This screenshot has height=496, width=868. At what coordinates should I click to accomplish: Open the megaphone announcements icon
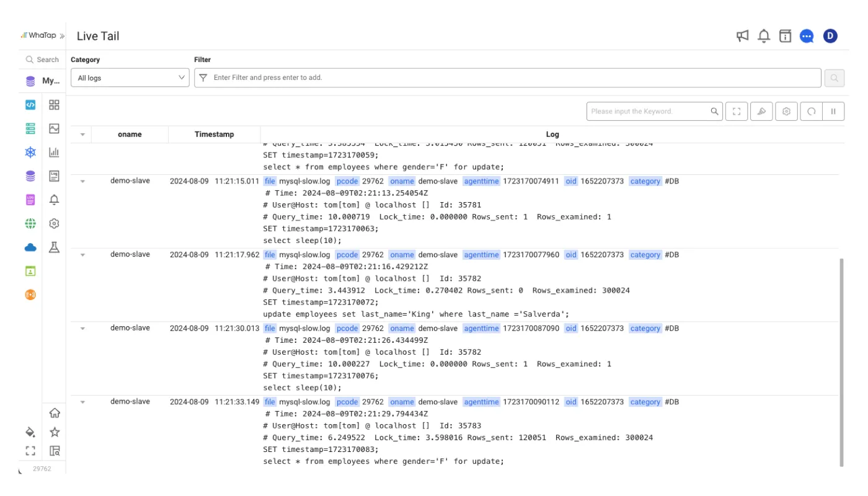pyautogui.click(x=742, y=36)
